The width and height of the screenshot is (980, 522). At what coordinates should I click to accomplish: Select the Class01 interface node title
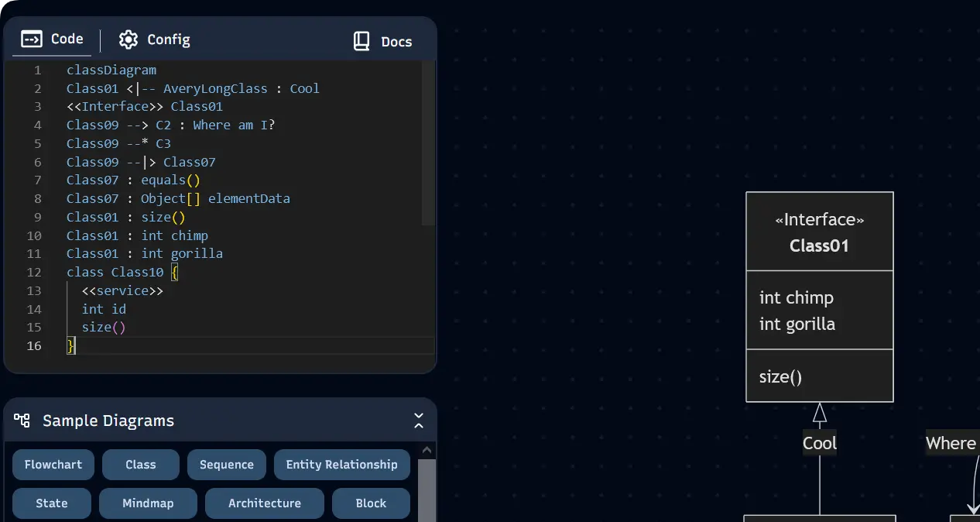(819, 246)
